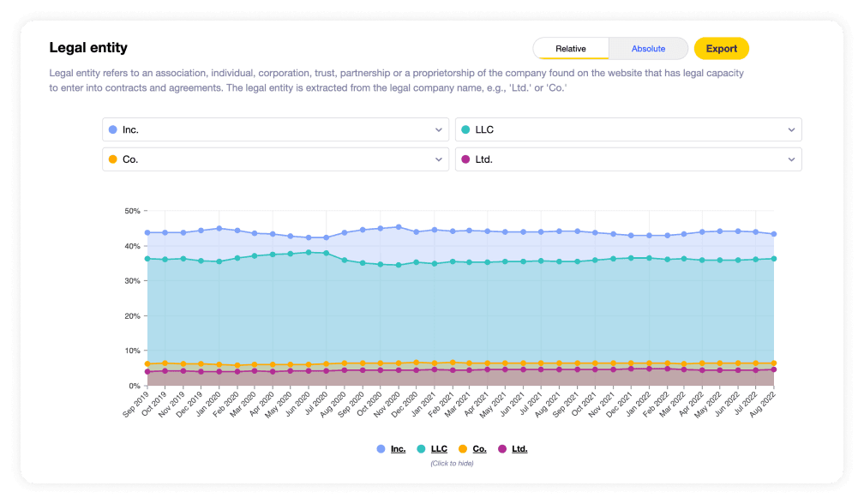Image resolution: width=864 pixels, height=504 pixels.
Task: Hide the Co. series via legend label
Action: pyautogui.click(x=479, y=449)
